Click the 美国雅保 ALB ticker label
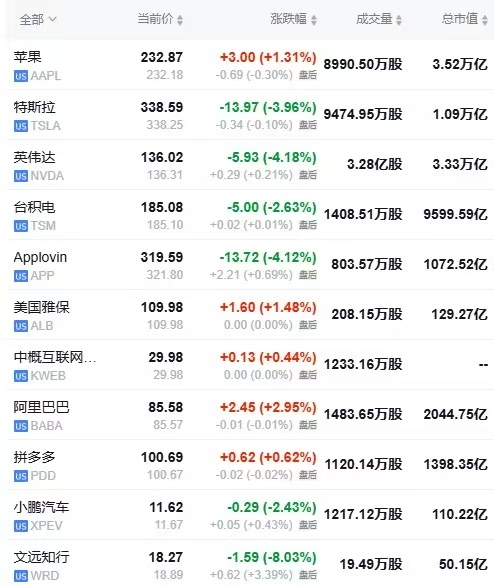 [42, 326]
